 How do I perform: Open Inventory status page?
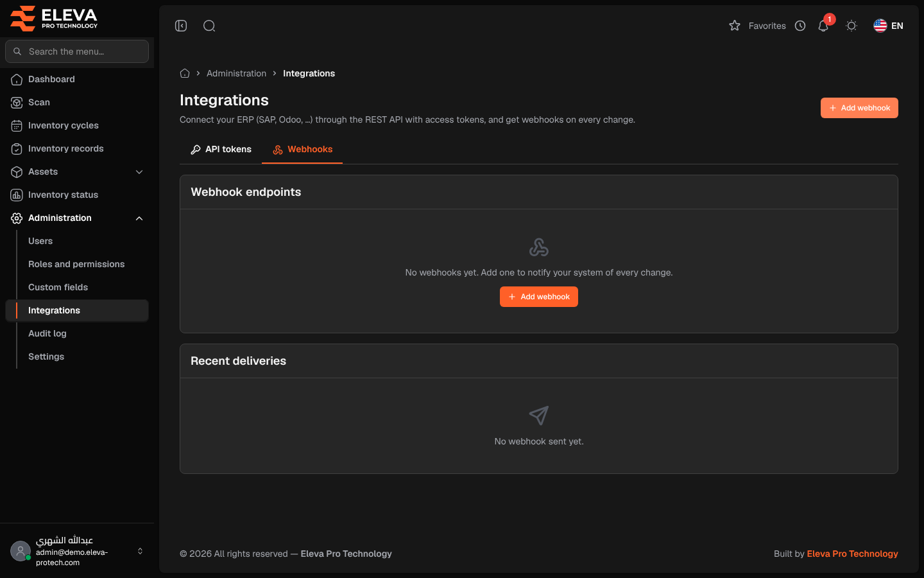coord(77,195)
